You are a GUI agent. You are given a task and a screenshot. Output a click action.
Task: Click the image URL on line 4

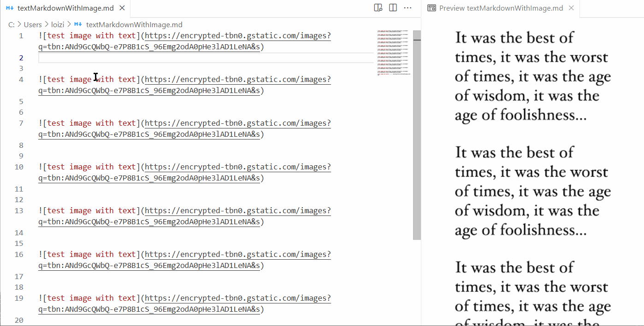click(237, 79)
